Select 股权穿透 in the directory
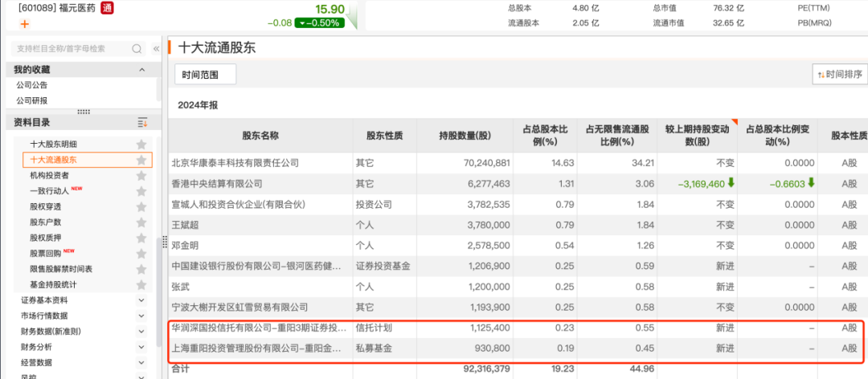 [45, 206]
